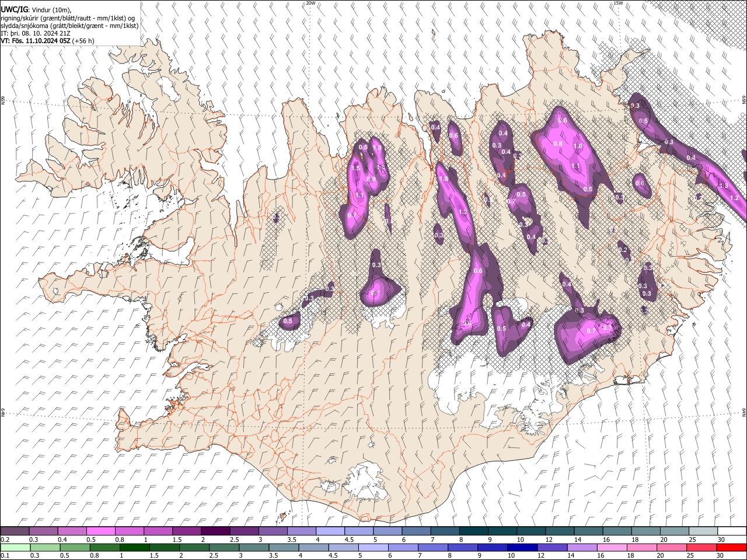Click the pale grey swatch starting at 25 in the upper legend
The image size is (747, 560).
pyautogui.click(x=703, y=531)
